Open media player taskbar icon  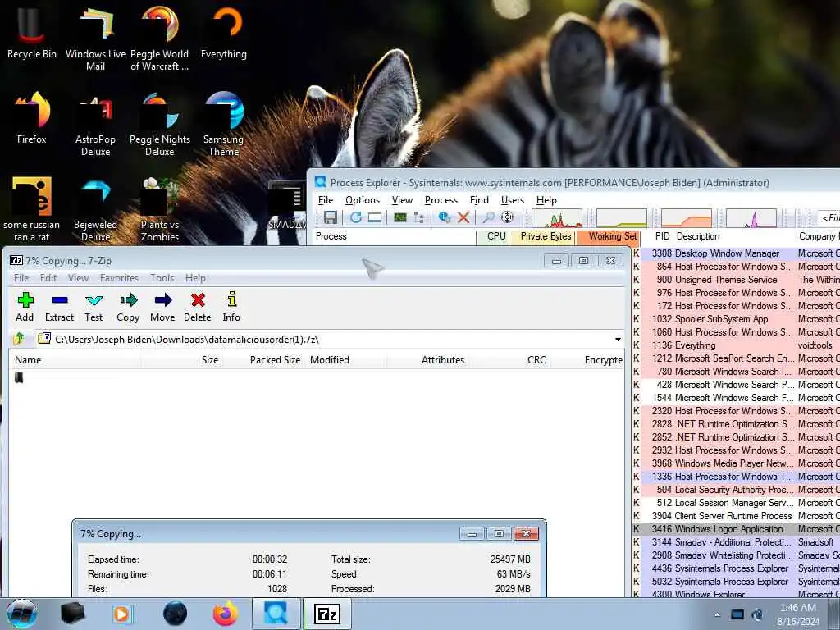coord(121,614)
